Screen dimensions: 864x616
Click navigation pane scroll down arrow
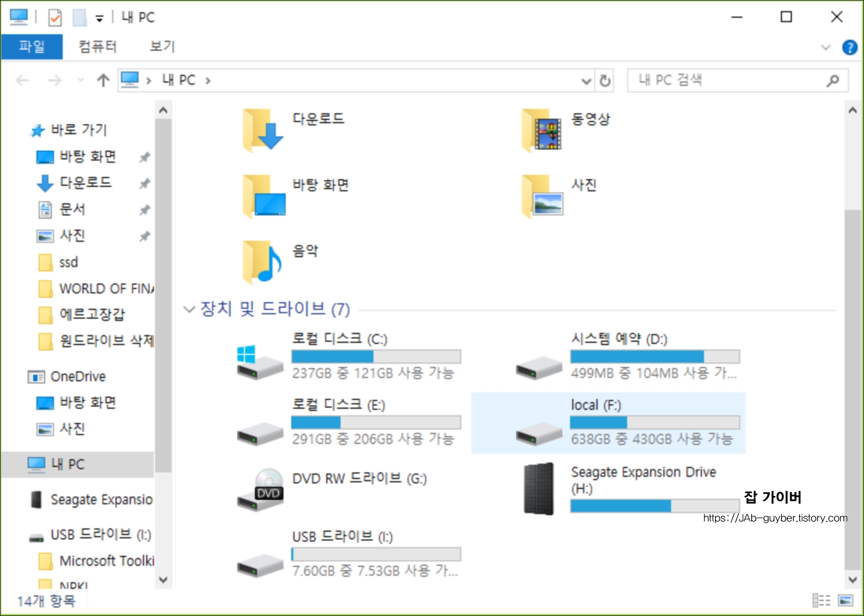click(x=163, y=580)
